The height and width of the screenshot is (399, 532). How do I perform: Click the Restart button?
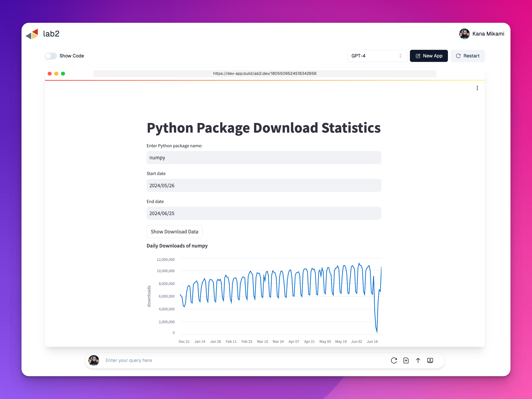pyautogui.click(x=467, y=56)
